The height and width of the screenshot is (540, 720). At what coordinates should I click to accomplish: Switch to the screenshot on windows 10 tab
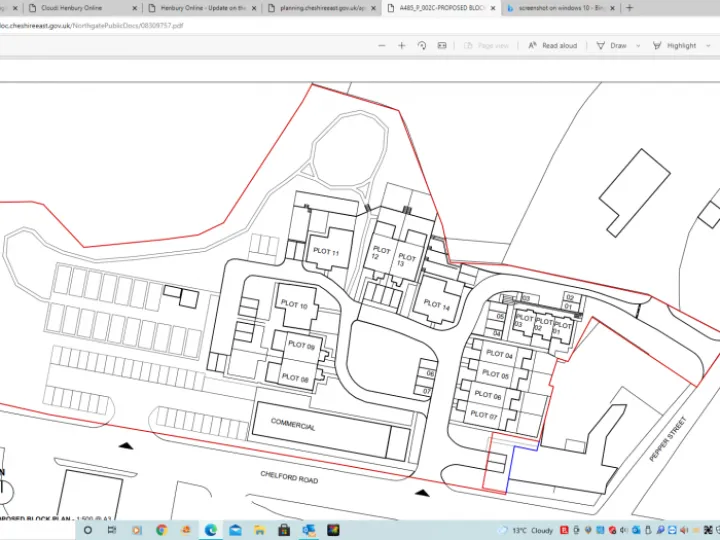pyautogui.click(x=557, y=8)
